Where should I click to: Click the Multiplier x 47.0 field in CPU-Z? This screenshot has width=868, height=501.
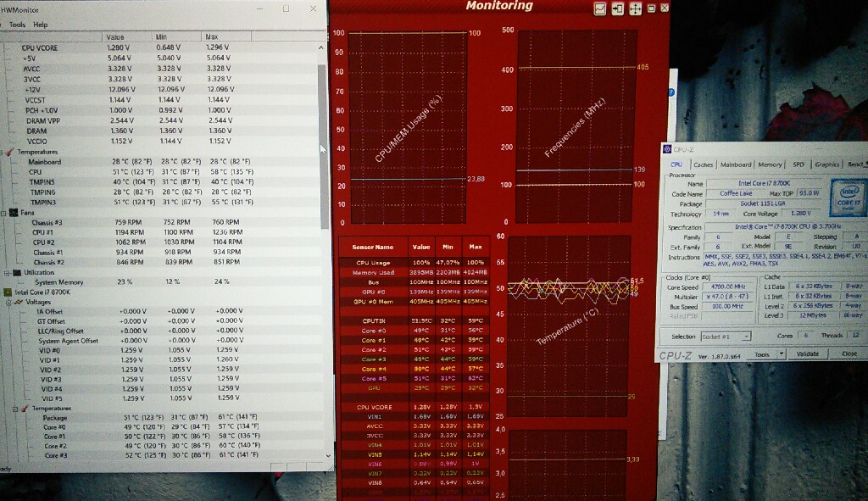click(x=728, y=297)
